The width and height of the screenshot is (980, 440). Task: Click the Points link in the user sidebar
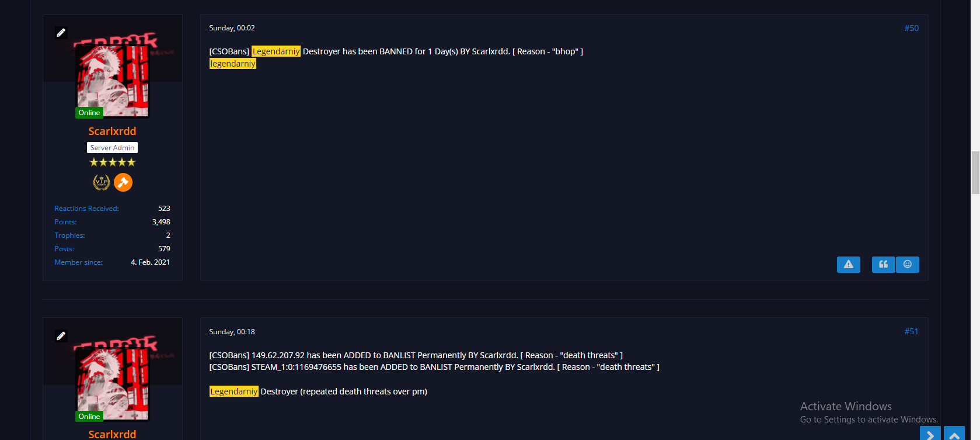pyautogui.click(x=65, y=222)
